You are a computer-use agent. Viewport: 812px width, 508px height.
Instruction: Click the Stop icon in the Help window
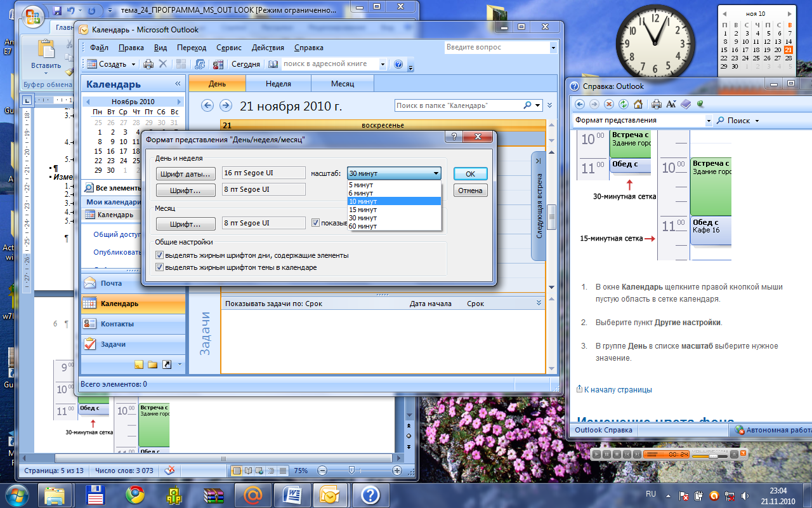[609, 104]
